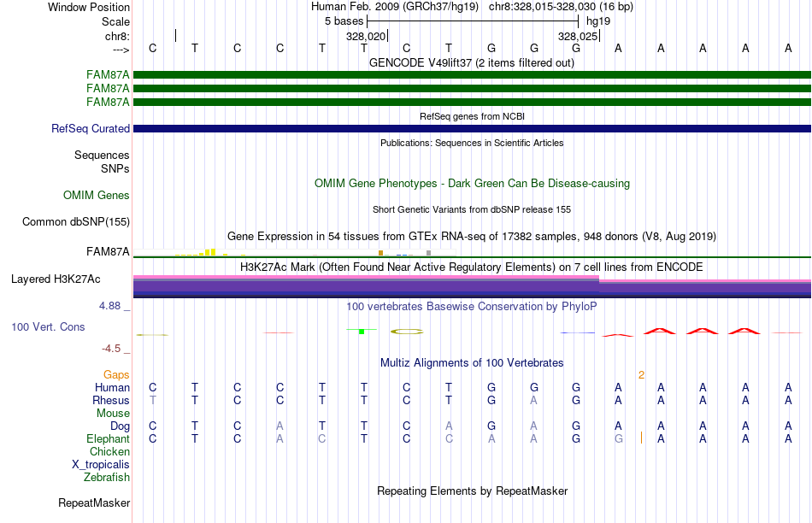Click the orange gap count 2 marker

click(x=642, y=375)
